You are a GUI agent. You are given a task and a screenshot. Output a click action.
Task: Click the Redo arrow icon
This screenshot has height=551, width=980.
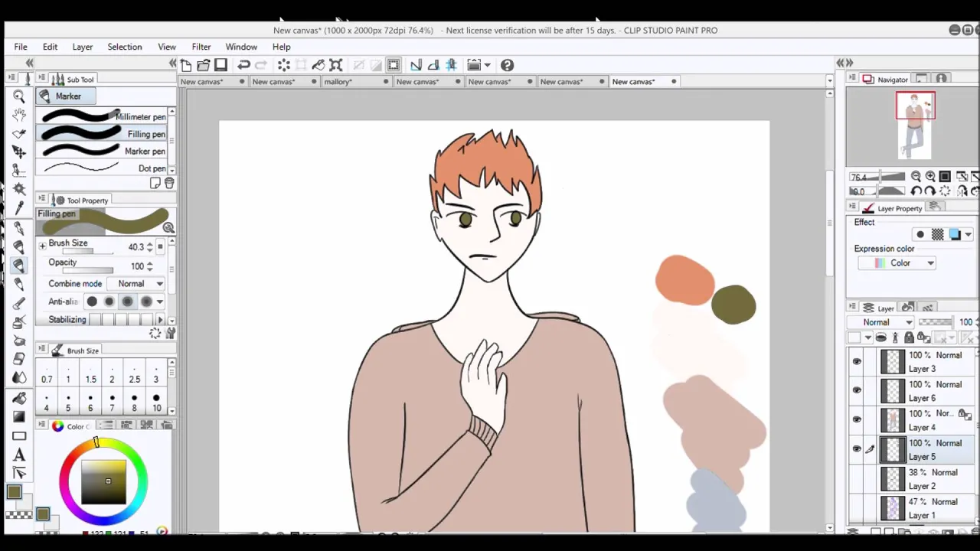[x=260, y=65]
